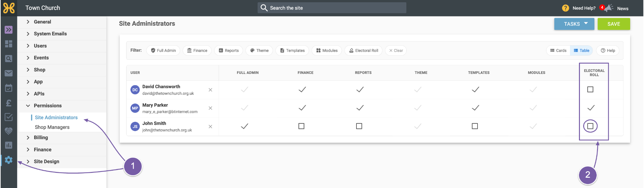This screenshot has height=188, width=644.
Task: Focus the Search the site field
Action: (332, 8)
